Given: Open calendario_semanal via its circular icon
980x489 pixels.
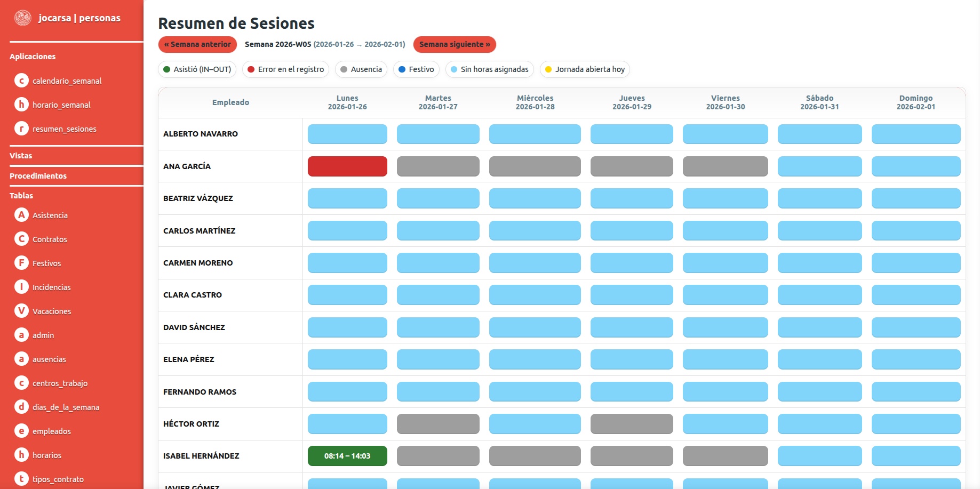Looking at the screenshot, I should pyautogui.click(x=21, y=81).
